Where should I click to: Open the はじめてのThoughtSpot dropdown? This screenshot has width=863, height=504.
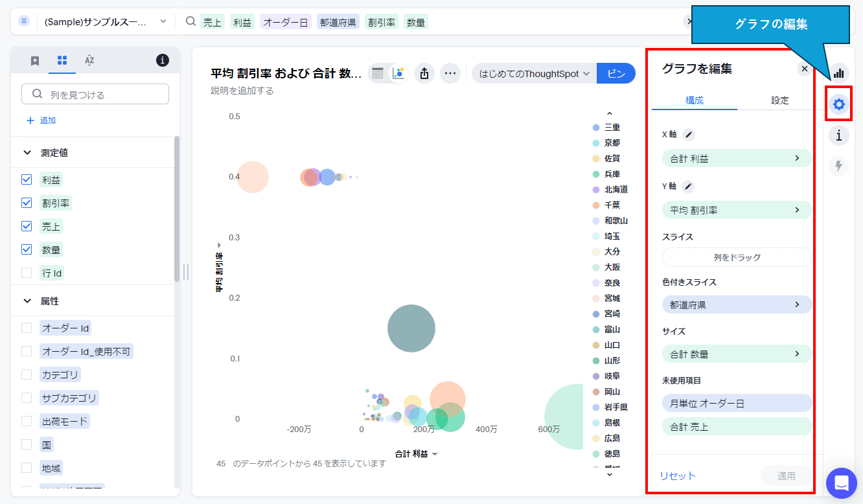coord(534,74)
